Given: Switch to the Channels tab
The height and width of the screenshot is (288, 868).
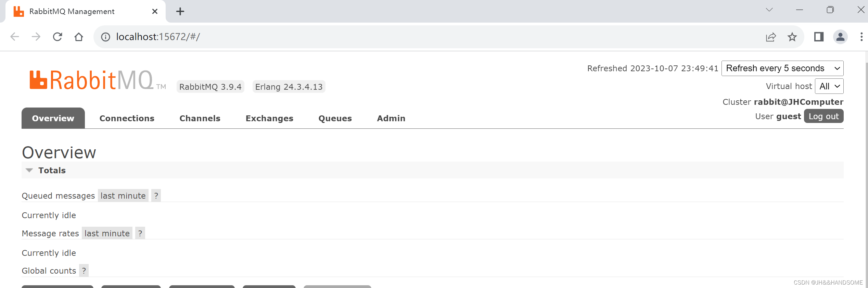Looking at the screenshot, I should [x=200, y=118].
